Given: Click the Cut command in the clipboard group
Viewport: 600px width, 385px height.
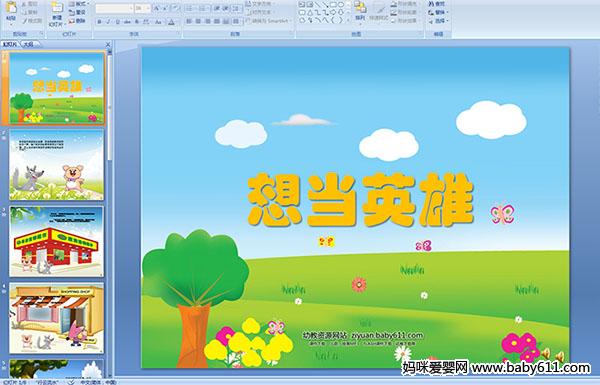Looking at the screenshot, I should pyautogui.click(x=30, y=4).
